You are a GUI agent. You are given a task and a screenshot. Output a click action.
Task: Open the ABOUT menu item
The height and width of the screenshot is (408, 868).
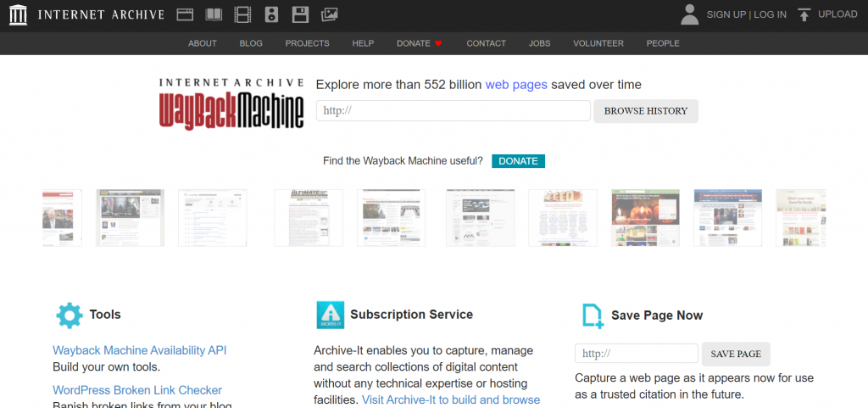click(x=203, y=43)
